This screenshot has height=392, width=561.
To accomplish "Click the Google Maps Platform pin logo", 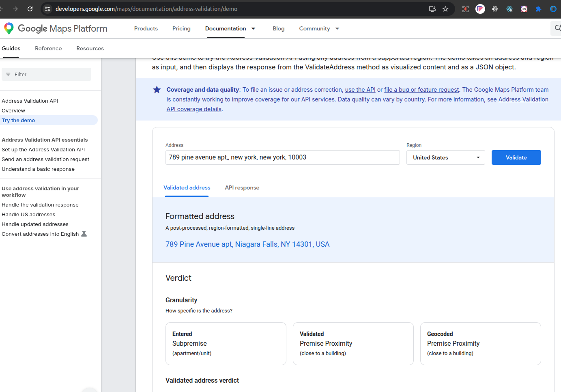I will point(9,28).
